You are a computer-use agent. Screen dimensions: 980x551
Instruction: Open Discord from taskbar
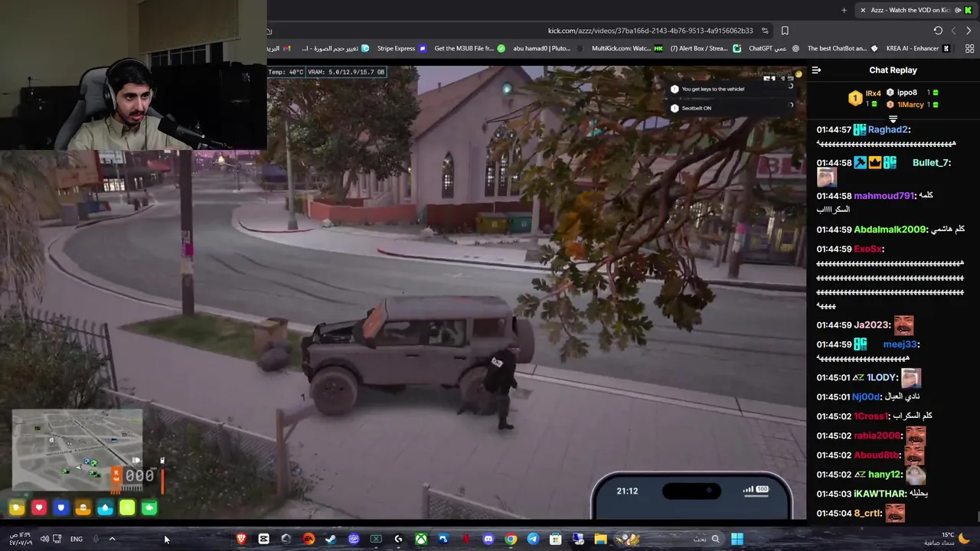tap(488, 539)
